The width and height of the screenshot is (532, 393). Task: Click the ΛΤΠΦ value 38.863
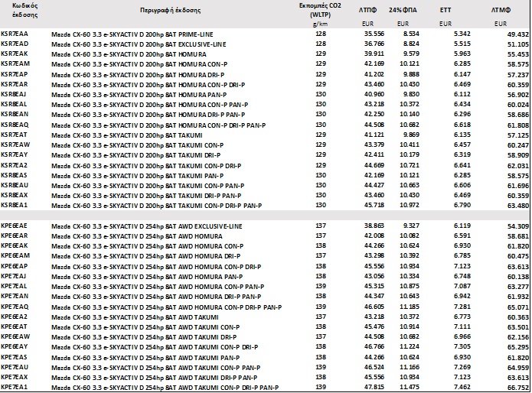coord(374,226)
